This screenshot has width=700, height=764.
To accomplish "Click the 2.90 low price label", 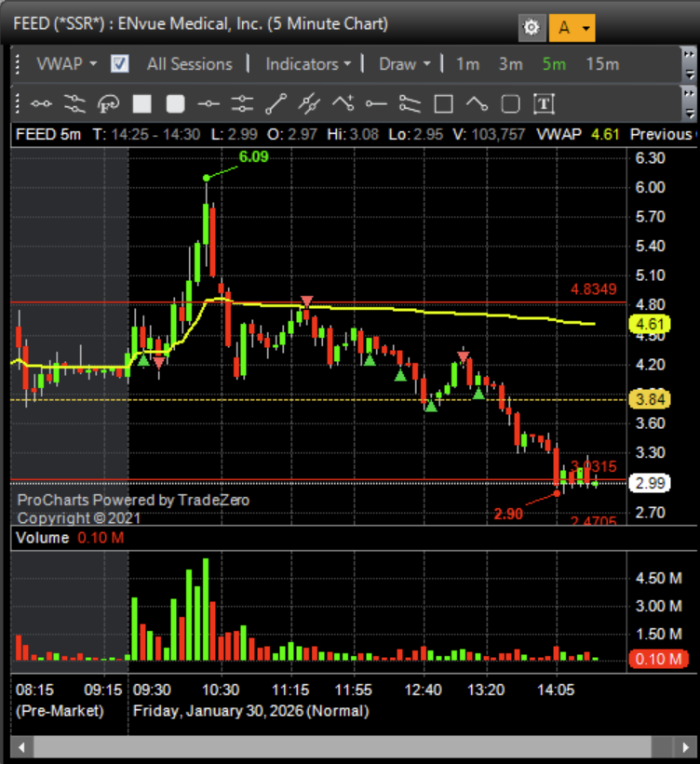I will pyautogui.click(x=508, y=514).
